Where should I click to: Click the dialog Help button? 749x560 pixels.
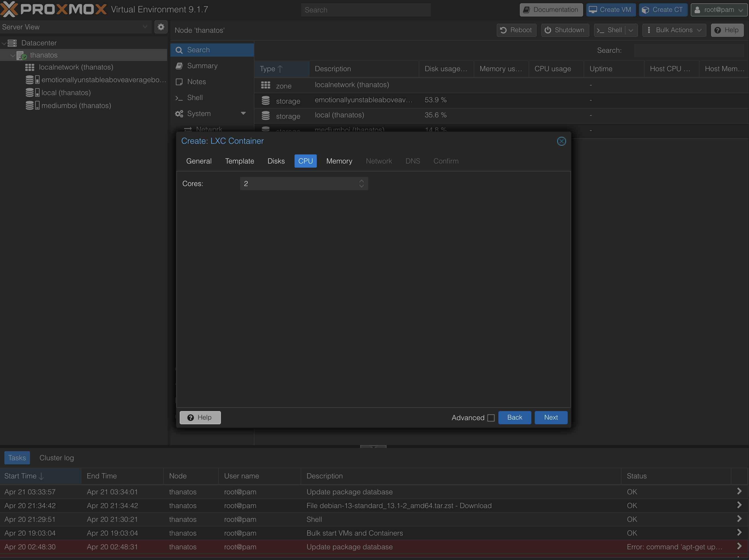200,417
